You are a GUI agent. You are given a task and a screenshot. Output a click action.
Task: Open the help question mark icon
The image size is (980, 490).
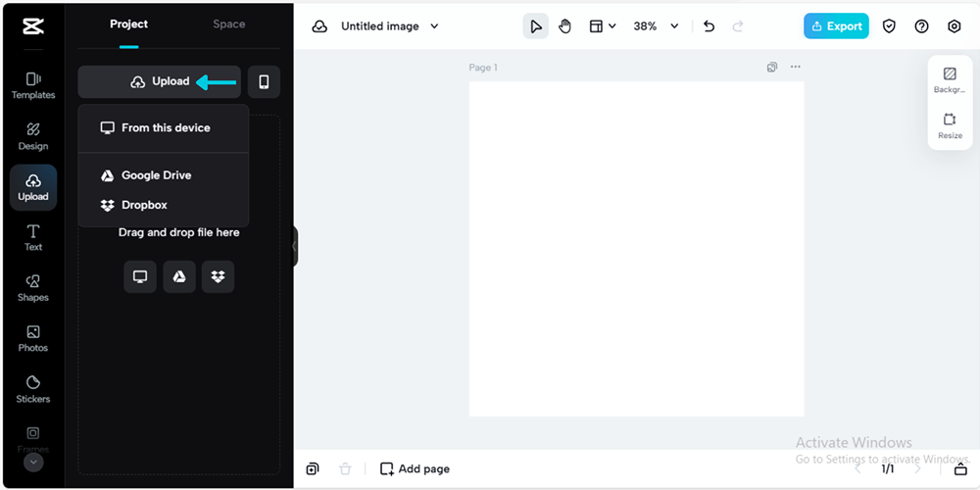(x=921, y=26)
